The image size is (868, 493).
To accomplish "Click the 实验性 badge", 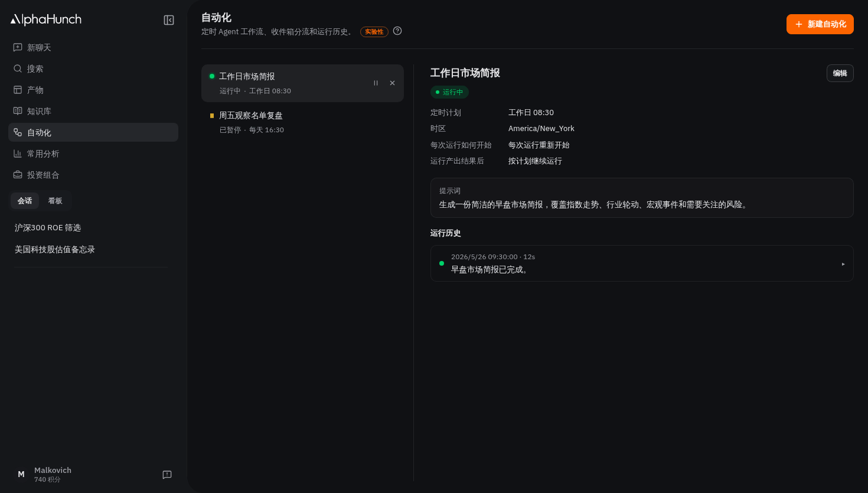I will (374, 32).
